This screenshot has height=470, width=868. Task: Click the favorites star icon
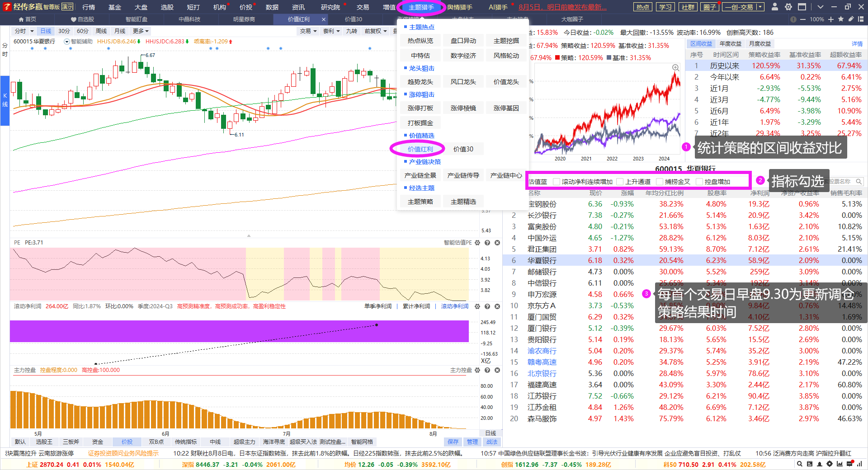coord(841,19)
